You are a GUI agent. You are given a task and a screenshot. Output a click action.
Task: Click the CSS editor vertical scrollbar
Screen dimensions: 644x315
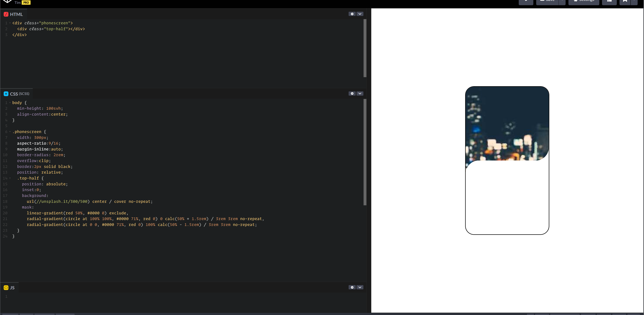365,152
